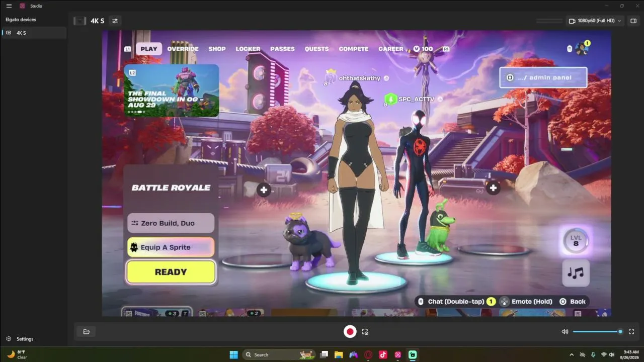The height and width of the screenshot is (362, 644).
Task: Open Task View on the taskbar
Action: click(325, 354)
